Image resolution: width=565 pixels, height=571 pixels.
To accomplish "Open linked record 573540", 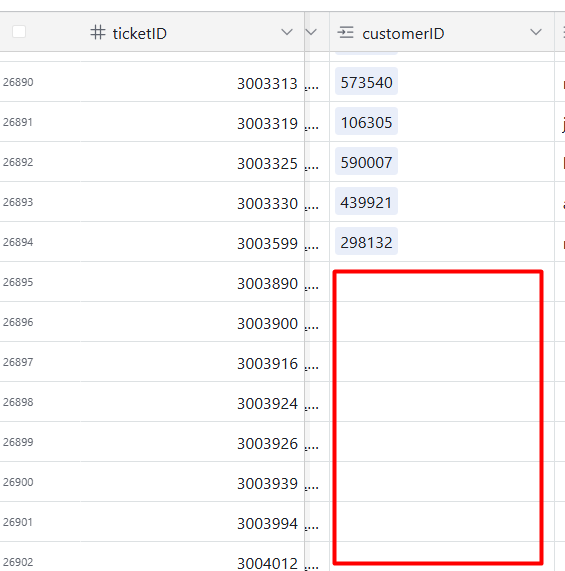I will click(x=366, y=82).
